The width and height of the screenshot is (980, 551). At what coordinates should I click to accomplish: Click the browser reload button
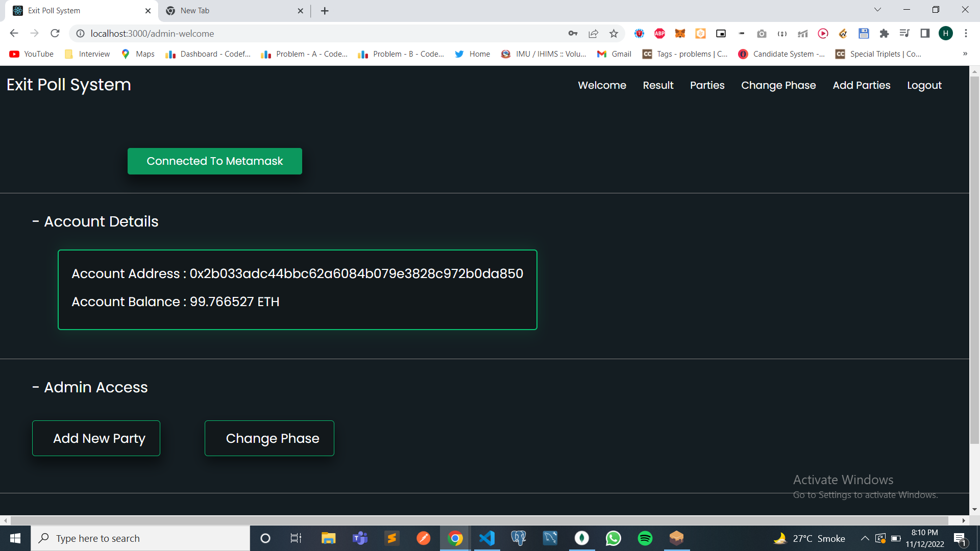(x=55, y=34)
